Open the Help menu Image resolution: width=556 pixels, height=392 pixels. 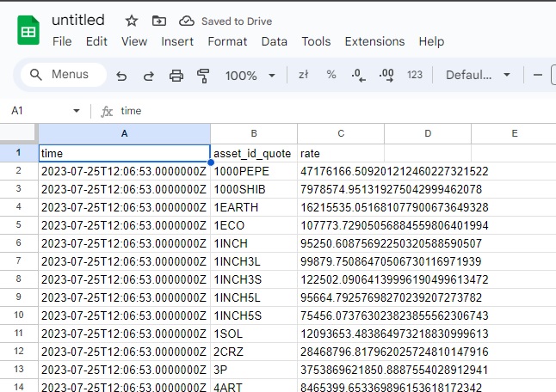coord(431,41)
